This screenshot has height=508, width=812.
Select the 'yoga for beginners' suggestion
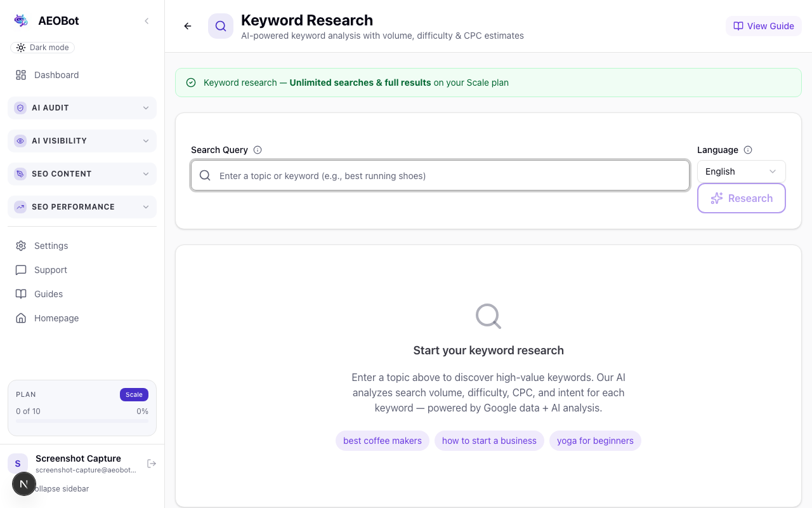pyautogui.click(x=595, y=441)
